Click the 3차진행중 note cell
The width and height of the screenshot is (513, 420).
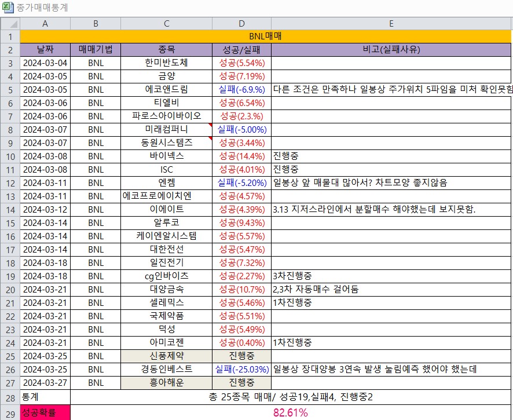pyautogui.click(x=391, y=276)
